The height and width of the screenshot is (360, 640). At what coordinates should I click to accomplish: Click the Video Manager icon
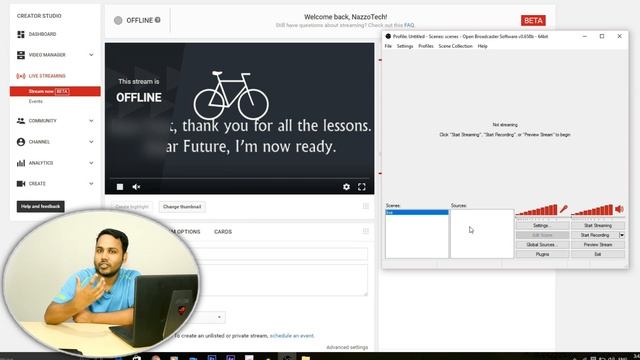point(21,55)
